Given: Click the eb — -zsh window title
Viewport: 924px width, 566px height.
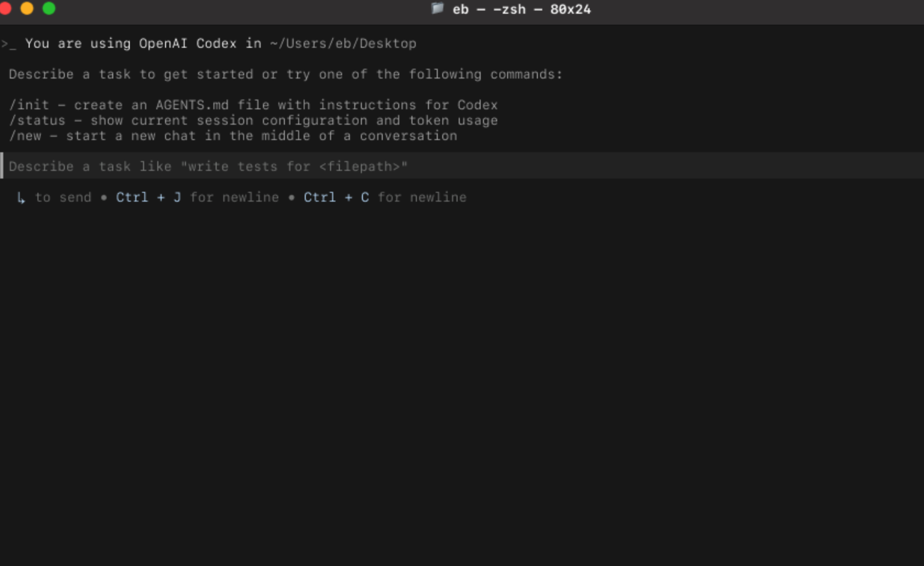Looking at the screenshot, I should coord(490,9).
